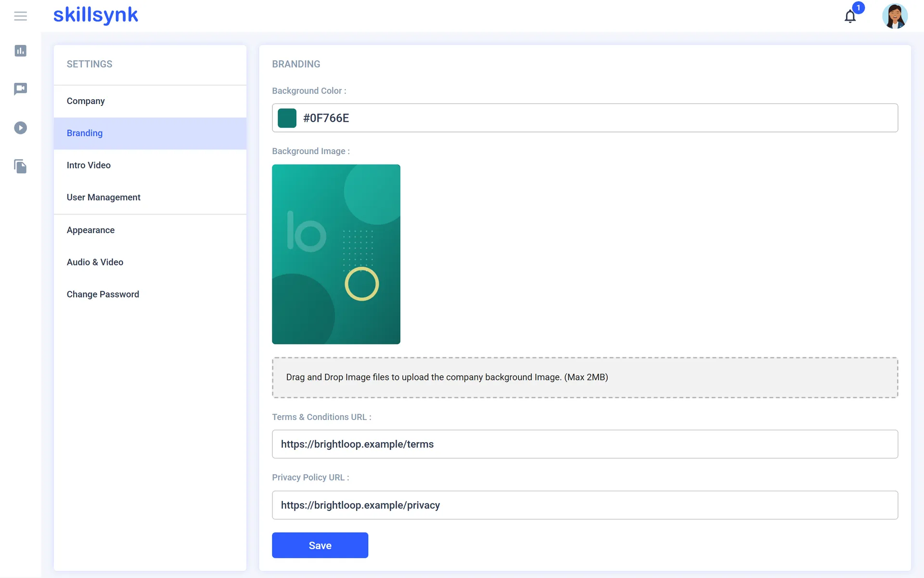Screen dimensions: 924x578
Task: Open notifications bell
Action: [850, 16]
